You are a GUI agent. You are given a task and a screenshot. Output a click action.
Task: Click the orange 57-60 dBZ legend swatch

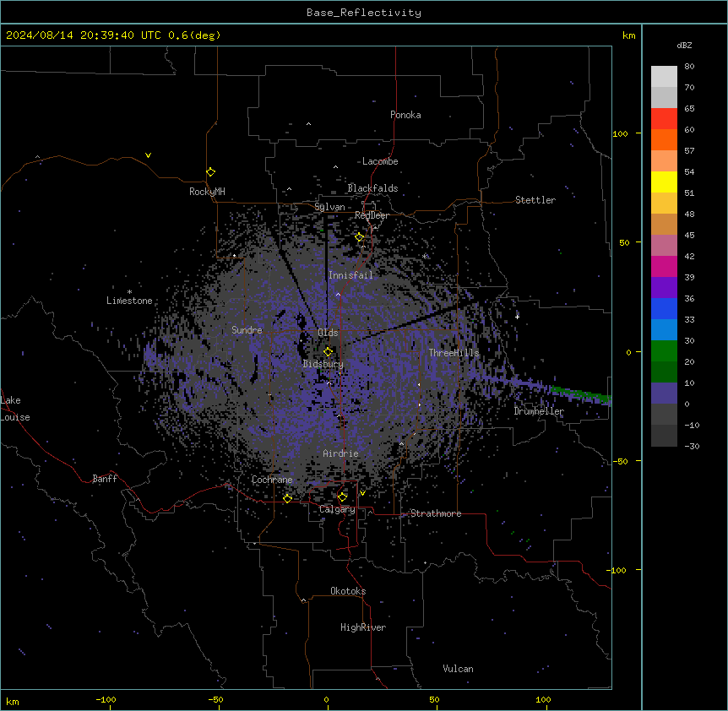[664, 139]
